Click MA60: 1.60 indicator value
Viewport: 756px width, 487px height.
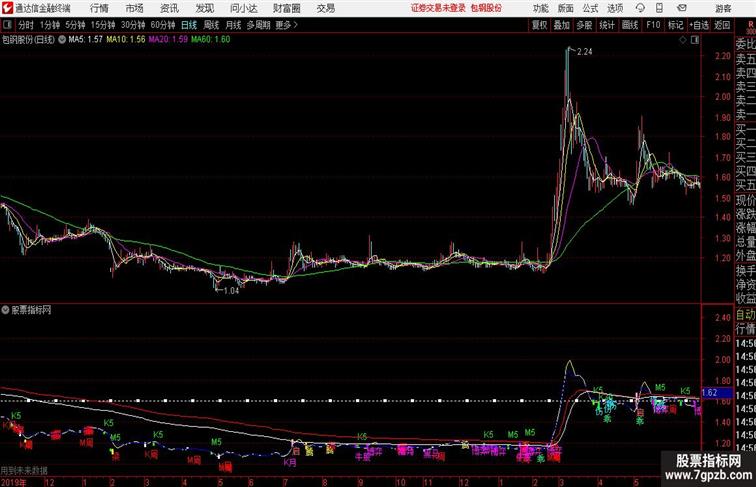210,39
